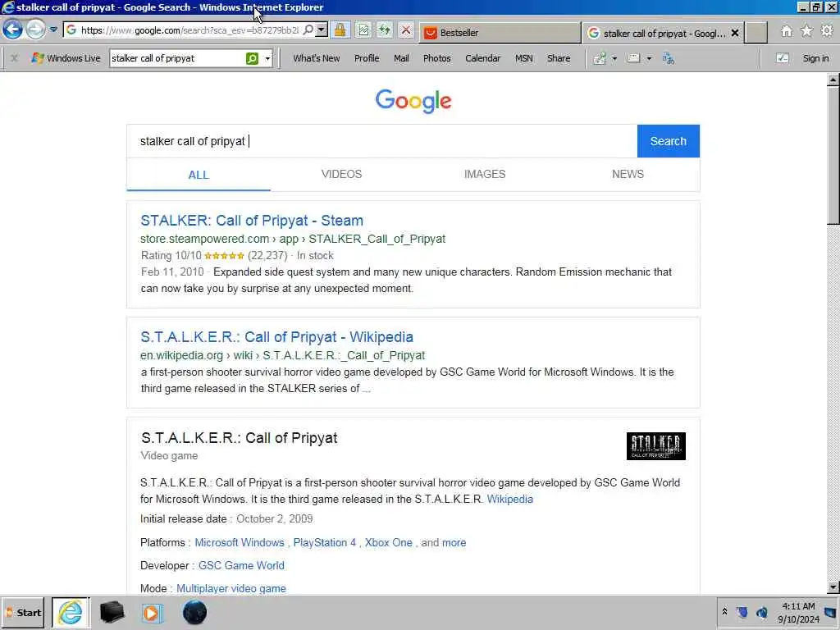Expand the address bar autocomplete dropdown
Screen dimensions: 840x630
click(322, 30)
